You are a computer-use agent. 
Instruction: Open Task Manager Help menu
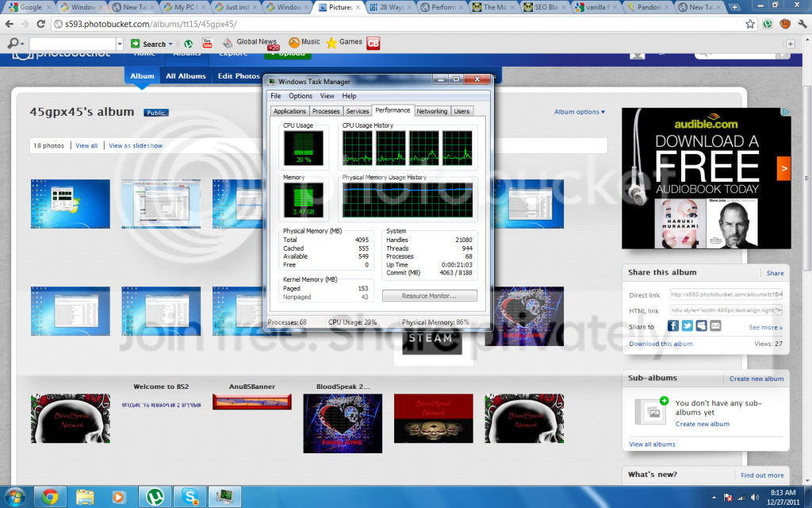click(x=349, y=96)
